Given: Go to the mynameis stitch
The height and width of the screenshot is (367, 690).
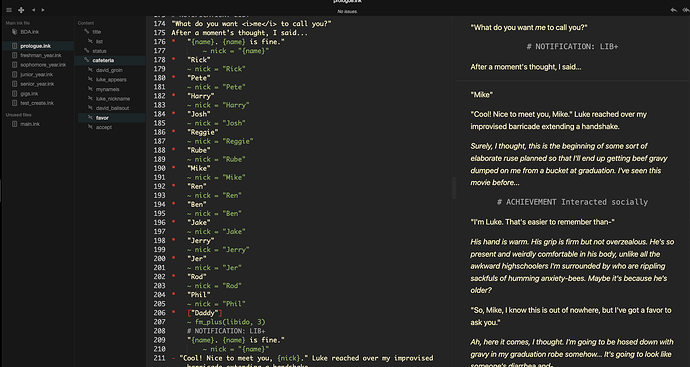Looking at the screenshot, I should click(x=107, y=89).
